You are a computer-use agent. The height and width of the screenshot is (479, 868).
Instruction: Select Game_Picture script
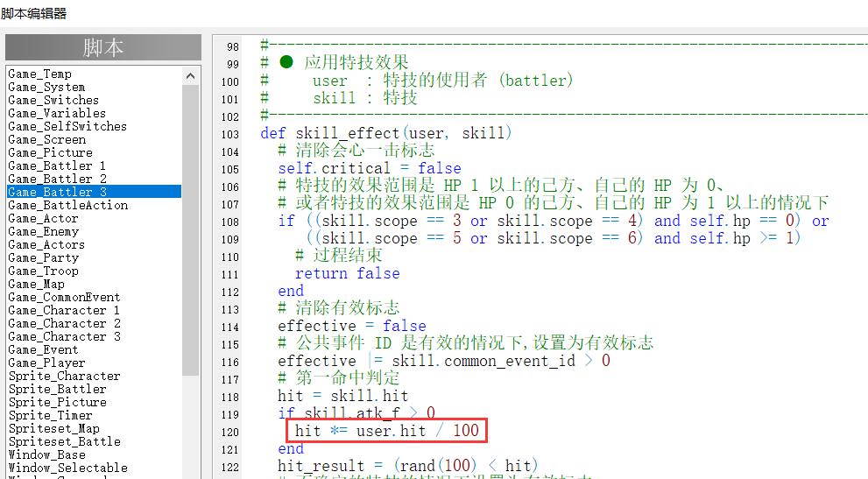tap(51, 153)
